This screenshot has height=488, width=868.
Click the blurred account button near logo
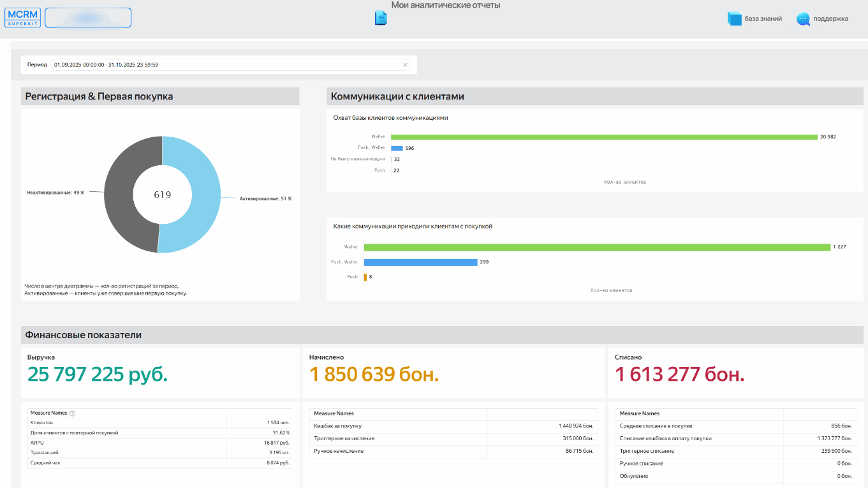88,18
